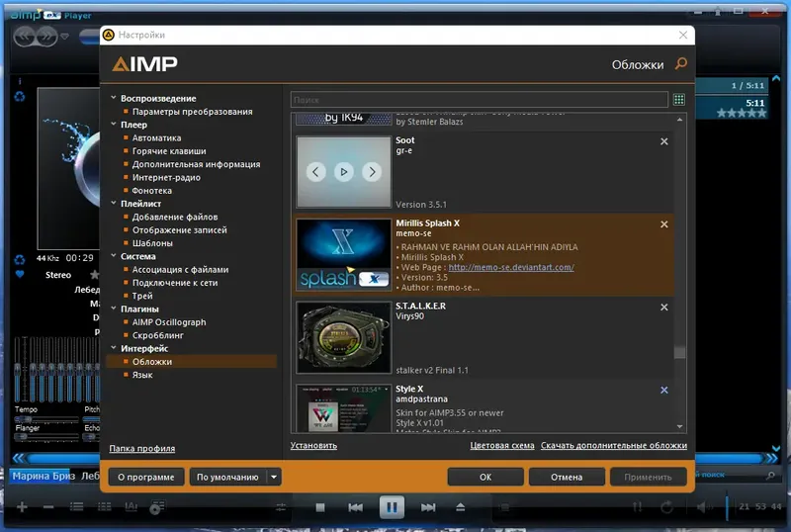The width and height of the screenshot is (791, 532).
Task: Click the repeat icon in player bottom bar
Action: [x=666, y=506]
